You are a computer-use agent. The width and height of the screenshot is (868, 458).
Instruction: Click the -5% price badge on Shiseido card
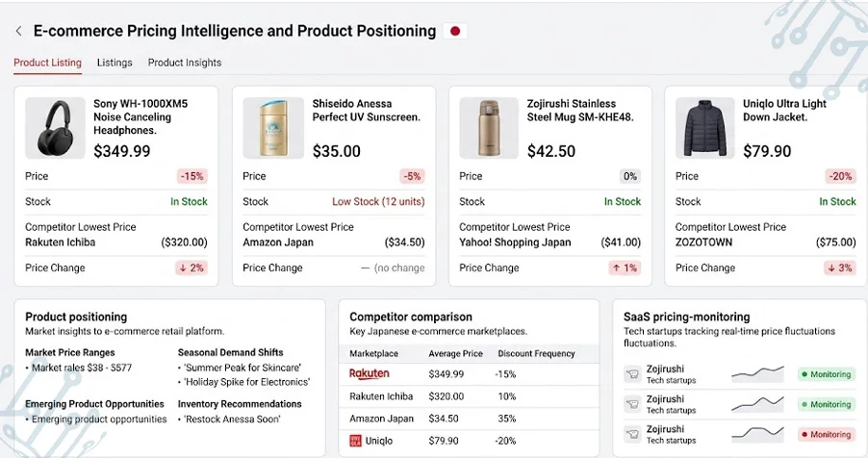[412, 176]
